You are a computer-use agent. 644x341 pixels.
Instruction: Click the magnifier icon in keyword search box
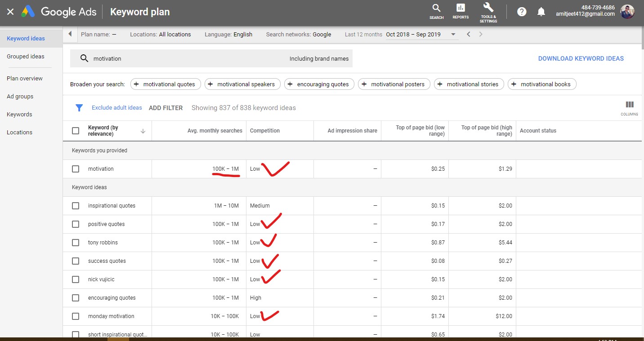click(84, 58)
